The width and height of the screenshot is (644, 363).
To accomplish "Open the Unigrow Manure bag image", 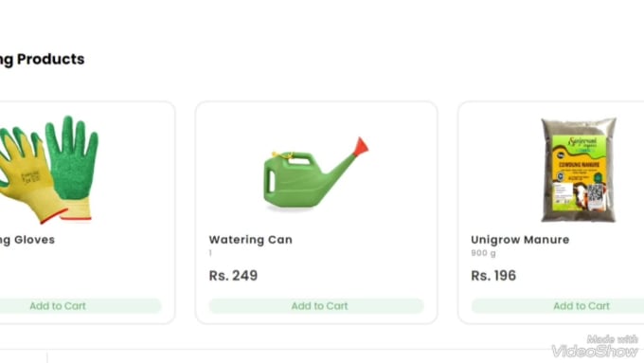I will [x=579, y=170].
